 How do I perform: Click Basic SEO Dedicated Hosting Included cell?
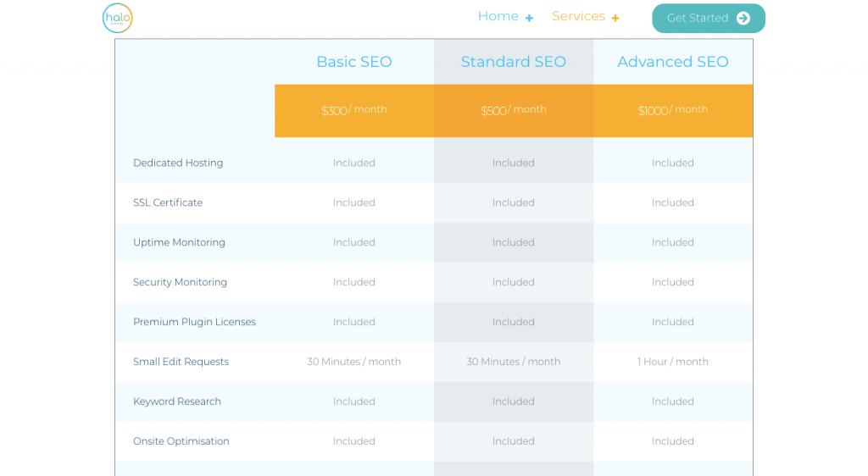354,163
